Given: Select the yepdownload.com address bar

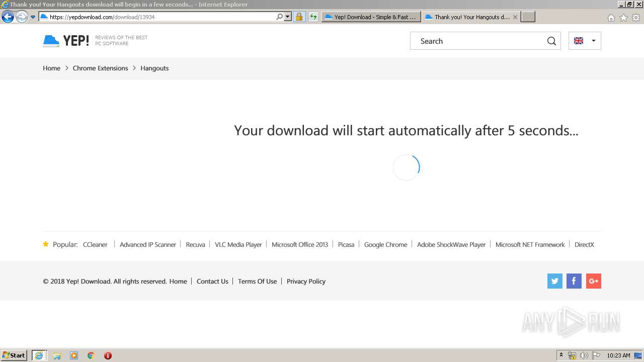Looking at the screenshot, I should [x=157, y=17].
